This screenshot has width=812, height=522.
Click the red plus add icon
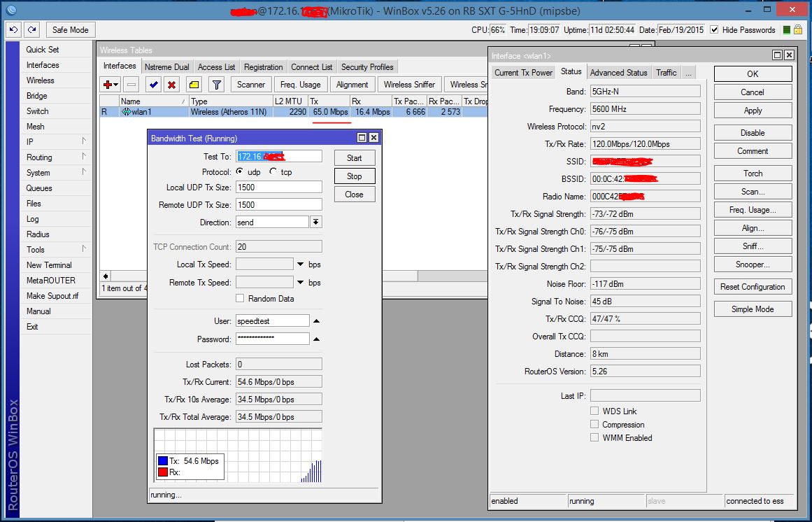[x=107, y=85]
